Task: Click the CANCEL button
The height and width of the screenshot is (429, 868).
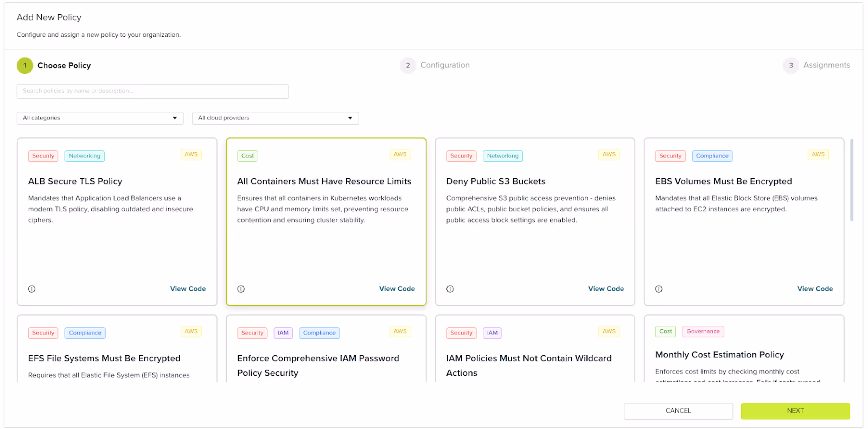Action: click(x=678, y=411)
